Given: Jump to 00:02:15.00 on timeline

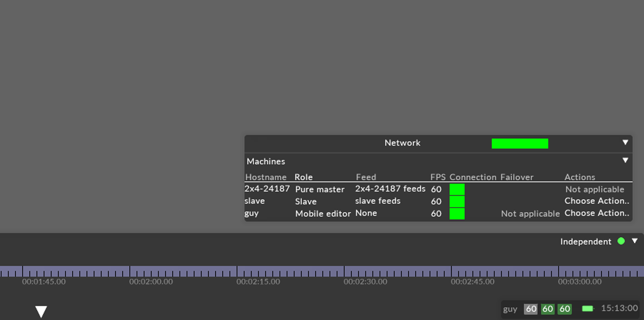Looking at the screenshot, I should click(258, 282).
